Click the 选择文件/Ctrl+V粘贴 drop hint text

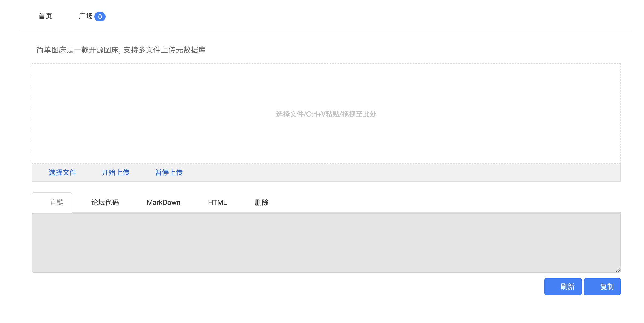326,114
